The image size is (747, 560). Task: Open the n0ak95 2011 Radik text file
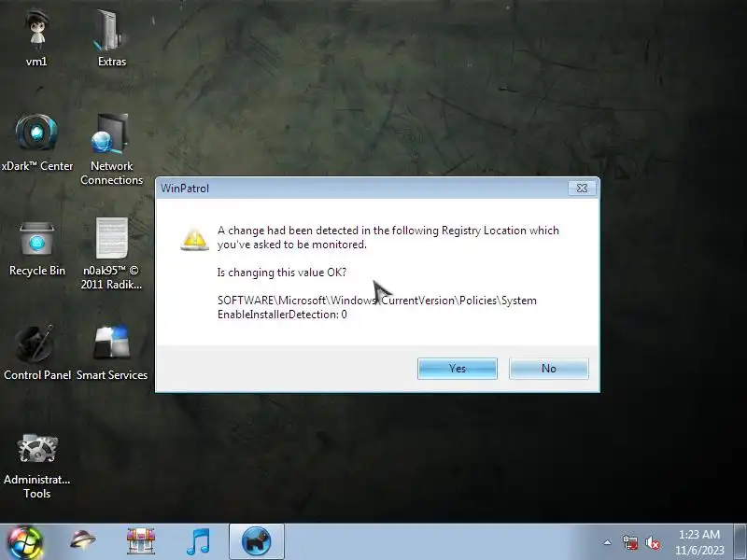coord(111,252)
